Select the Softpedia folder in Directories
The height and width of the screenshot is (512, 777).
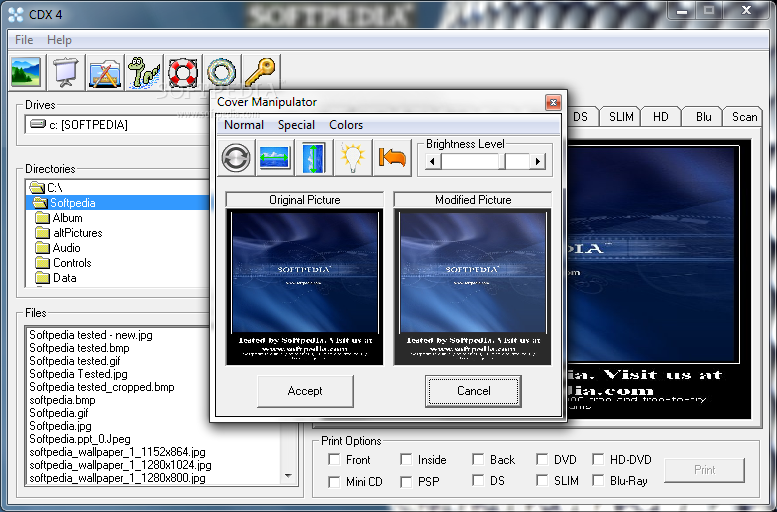118,202
